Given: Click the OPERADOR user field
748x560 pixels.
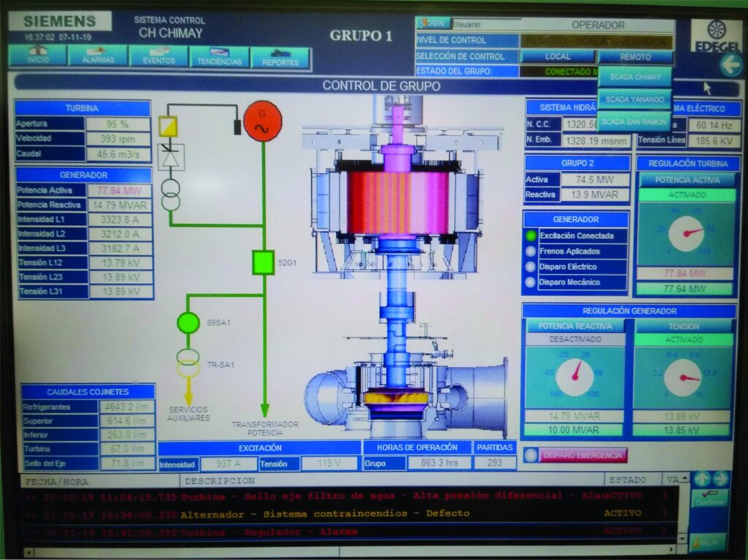Looking at the screenshot, I should click(x=598, y=26).
